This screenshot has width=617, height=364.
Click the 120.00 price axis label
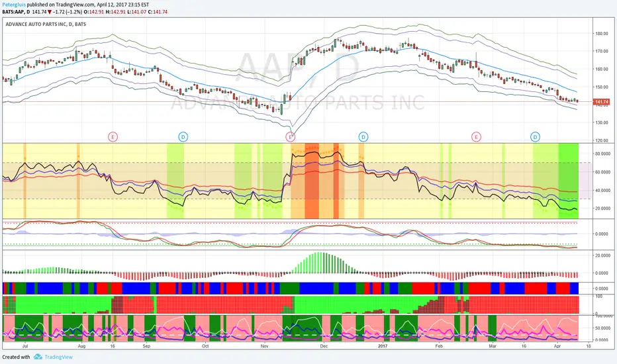click(x=602, y=140)
